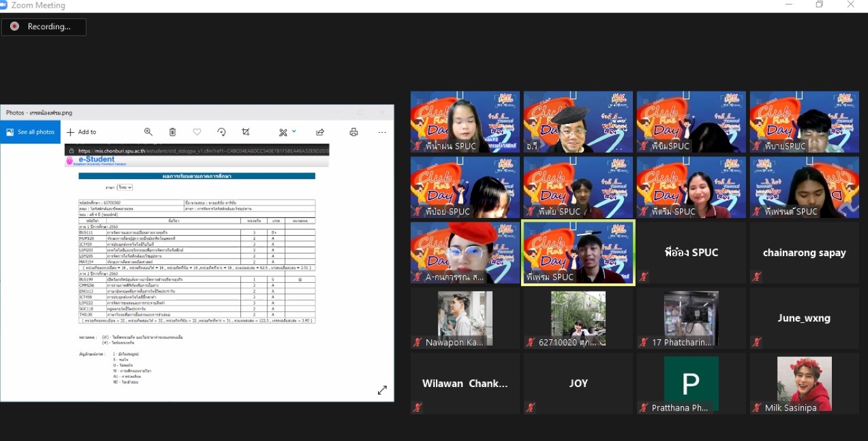The image size is (868, 441).
Task: Click the Wilawan Chank... name text
Action: (465, 384)
